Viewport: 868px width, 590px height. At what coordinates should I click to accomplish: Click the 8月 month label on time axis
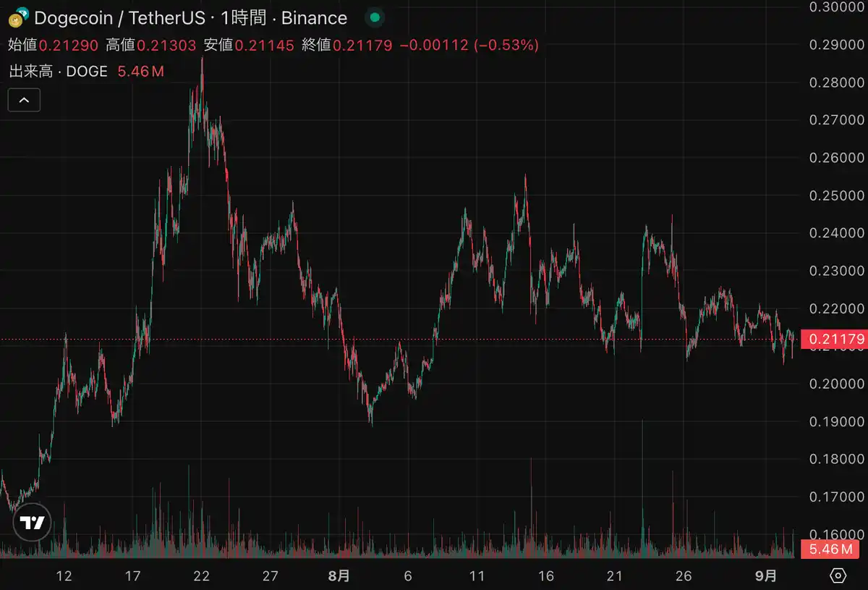339,576
